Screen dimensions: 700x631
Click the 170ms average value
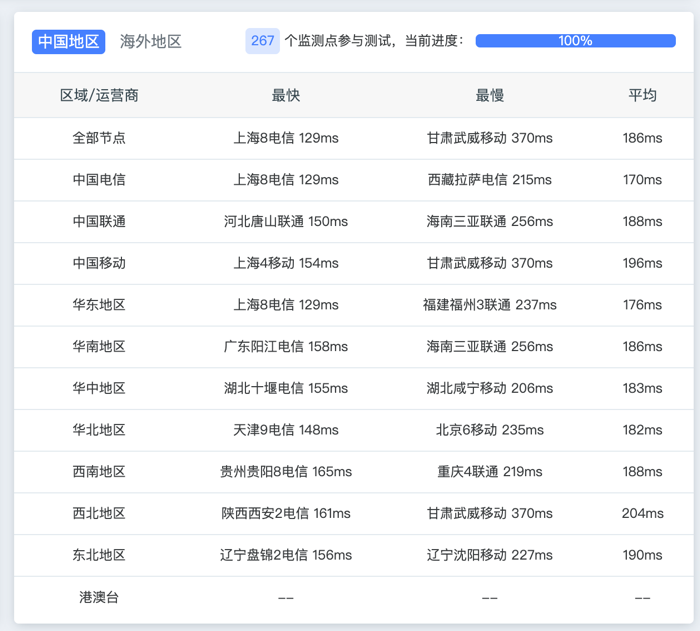pyautogui.click(x=642, y=180)
